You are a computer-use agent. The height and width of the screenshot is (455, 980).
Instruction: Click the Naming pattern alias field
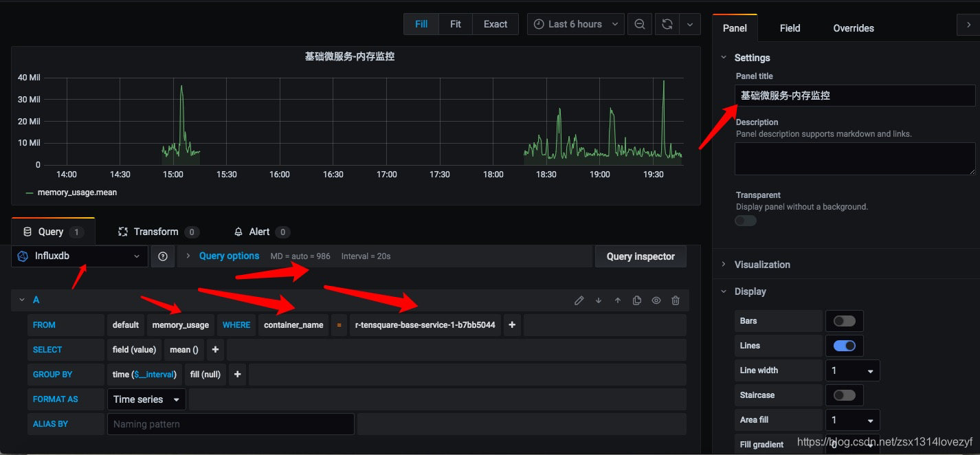tap(231, 424)
